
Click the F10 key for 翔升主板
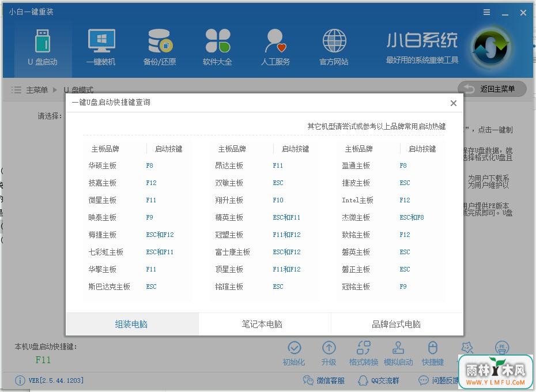point(278,200)
